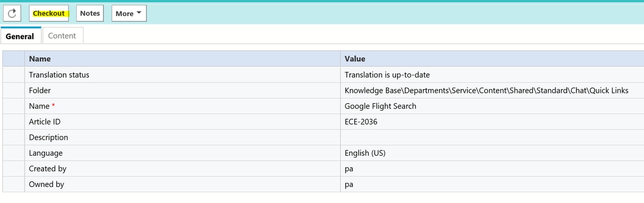
Task: Click the Google Flight Search name value
Action: click(380, 106)
